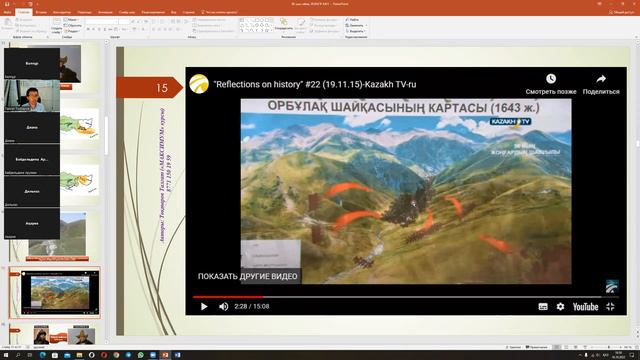Open YouTube player settings gear
This screenshot has height=360, width=640.
tap(560, 307)
